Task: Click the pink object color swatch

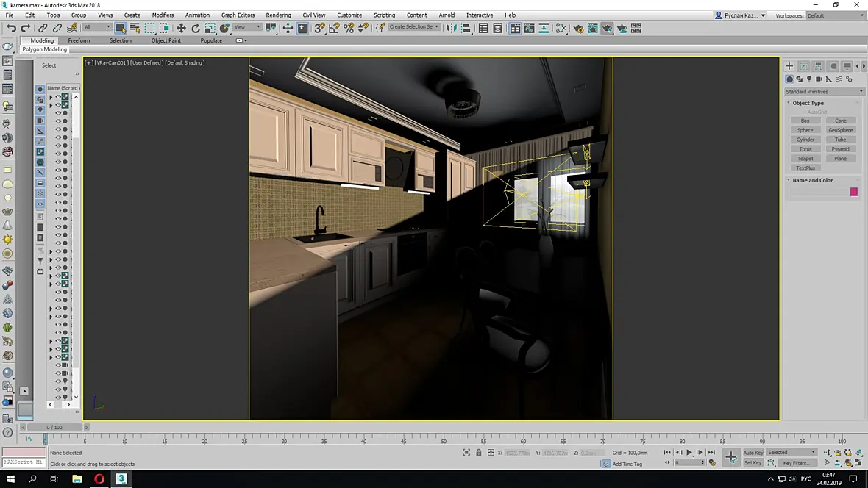Action: (x=853, y=192)
